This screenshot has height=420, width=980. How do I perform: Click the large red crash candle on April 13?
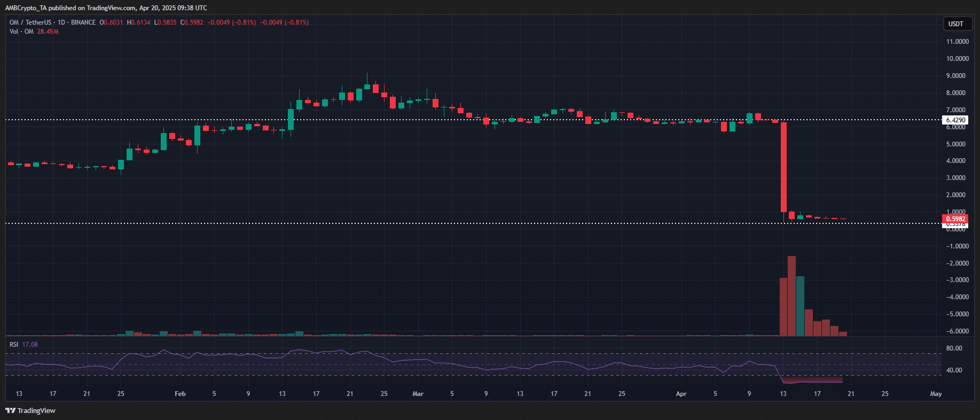pos(783,167)
